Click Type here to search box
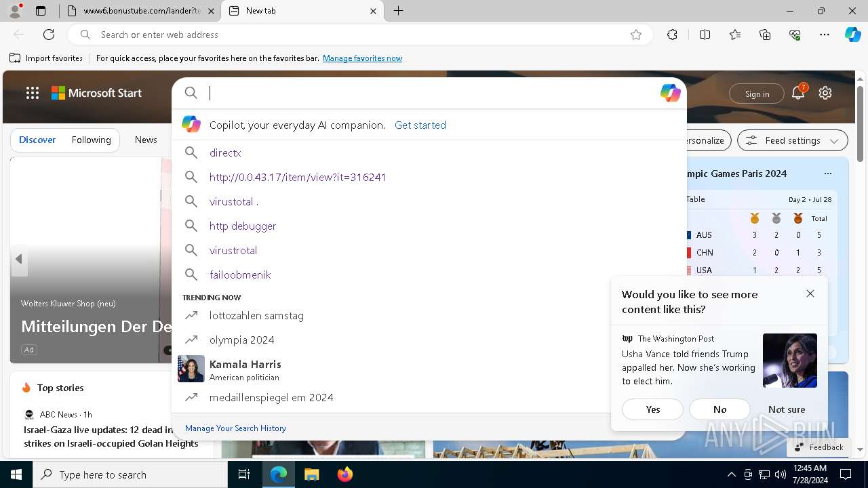This screenshot has height=488, width=868. (x=130, y=474)
